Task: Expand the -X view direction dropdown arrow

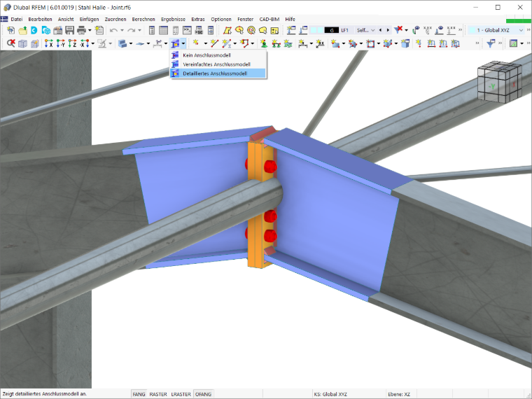Action: (93, 43)
